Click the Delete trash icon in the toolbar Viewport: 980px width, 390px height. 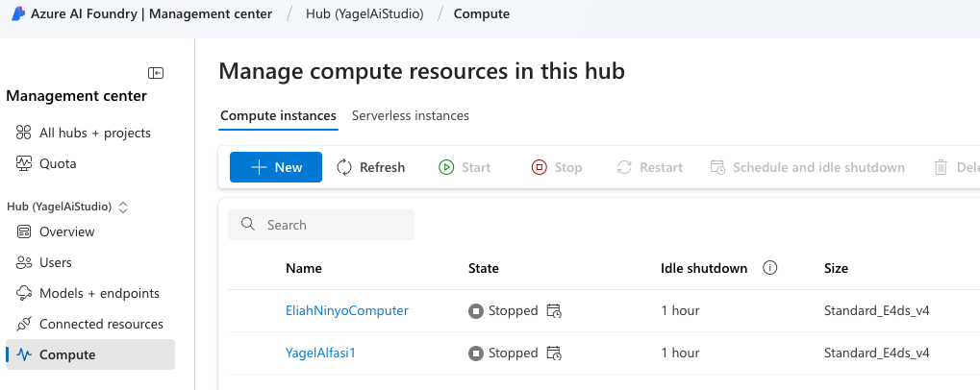point(941,167)
